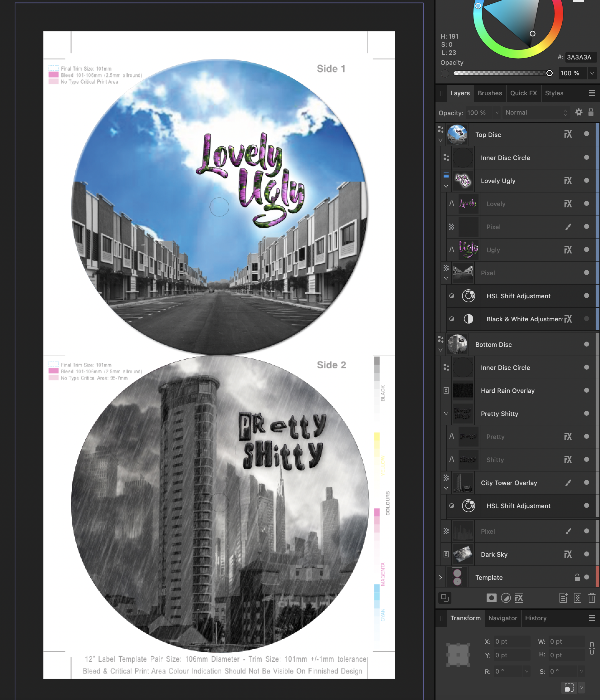The width and height of the screenshot is (600, 700).
Task: Toggle visibility of Pretty Shitty group
Action: (x=587, y=414)
